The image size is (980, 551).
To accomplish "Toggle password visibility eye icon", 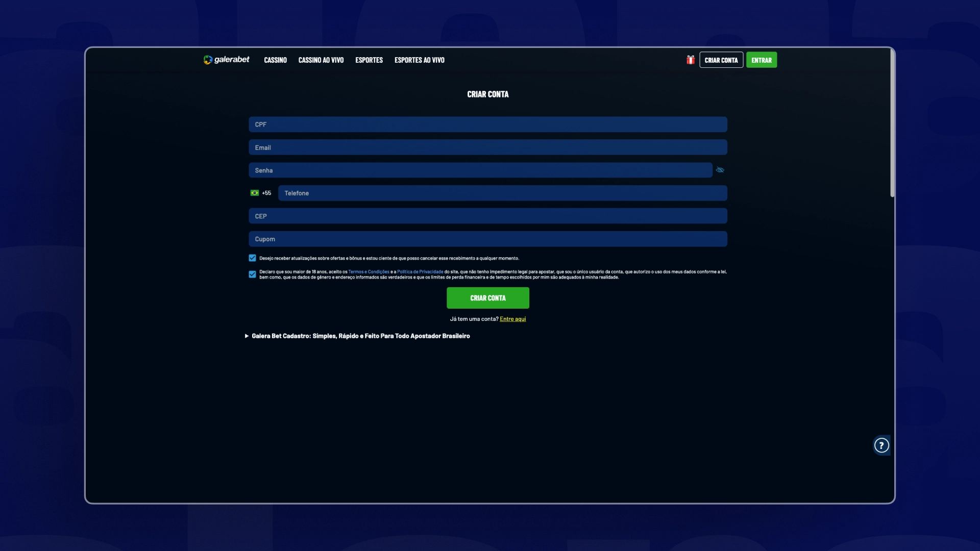I will pyautogui.click(x=720, y=170).
